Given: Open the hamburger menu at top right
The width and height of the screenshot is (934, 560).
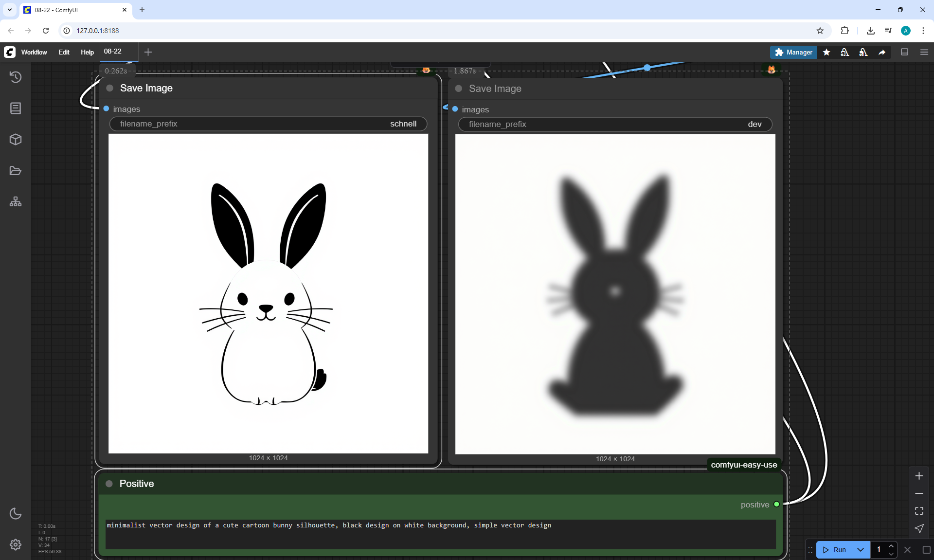Looking at the screenshot, I should coord(924,52).
